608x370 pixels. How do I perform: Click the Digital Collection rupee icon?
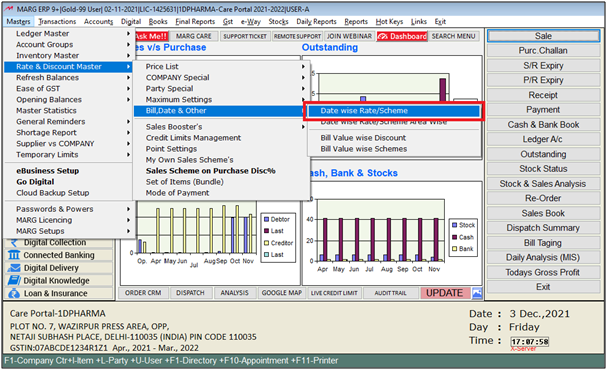click(14, 243)
